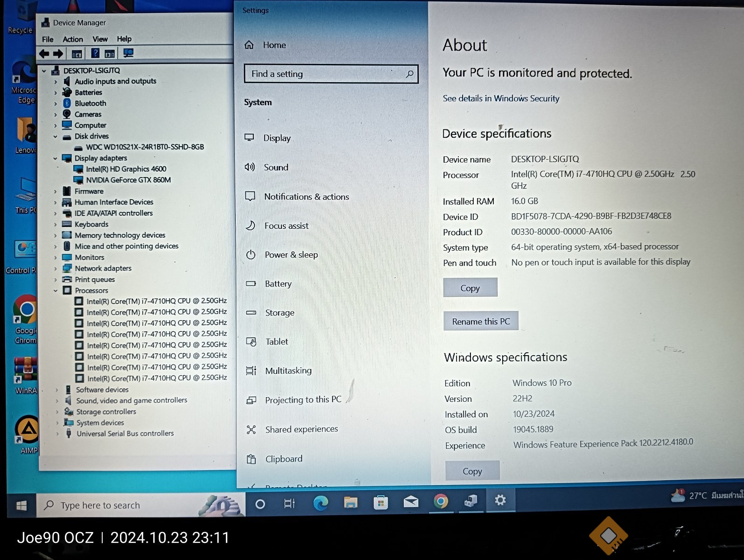Expand the Keyboards node
The image size is (744, 560).
(x=55, y=224)
